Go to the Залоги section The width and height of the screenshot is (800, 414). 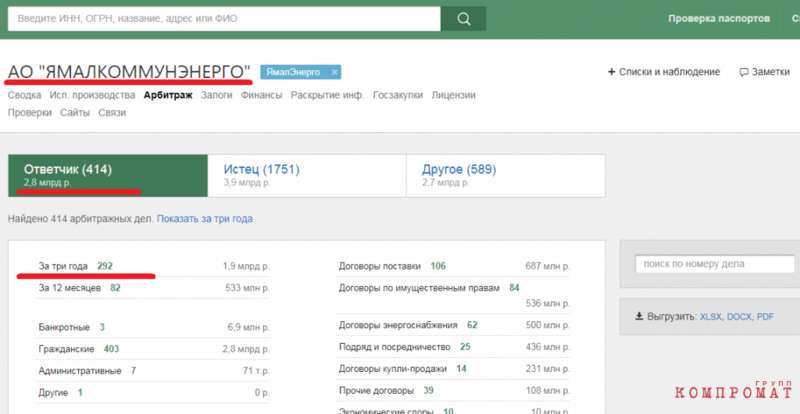pyautogui.click(x=216, y=95)
